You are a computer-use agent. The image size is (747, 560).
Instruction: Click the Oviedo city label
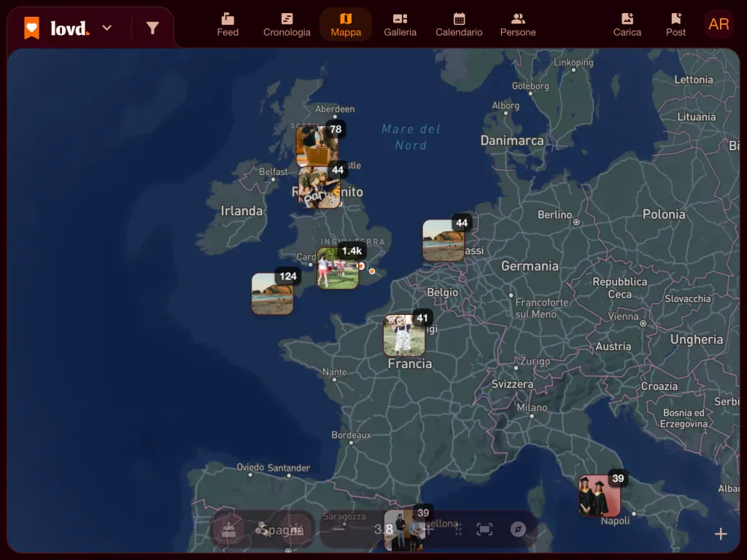[x=250, y=467]
